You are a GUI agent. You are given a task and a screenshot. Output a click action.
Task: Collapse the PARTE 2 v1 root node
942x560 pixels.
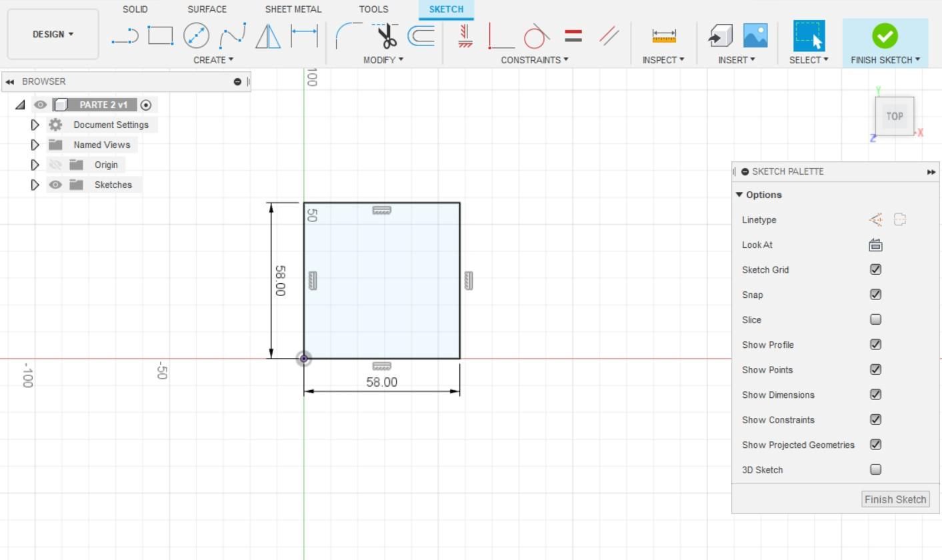[20, 105]
